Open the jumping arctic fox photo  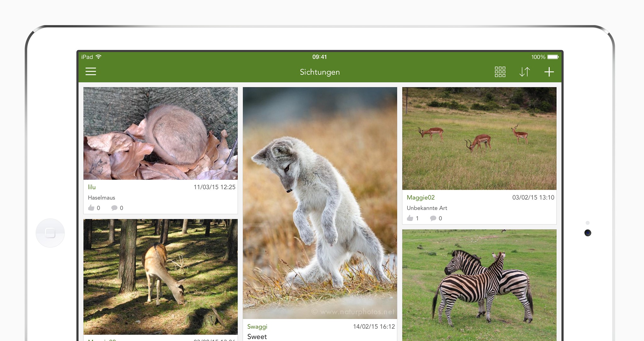pyautogui.click(x=320, y=203)
